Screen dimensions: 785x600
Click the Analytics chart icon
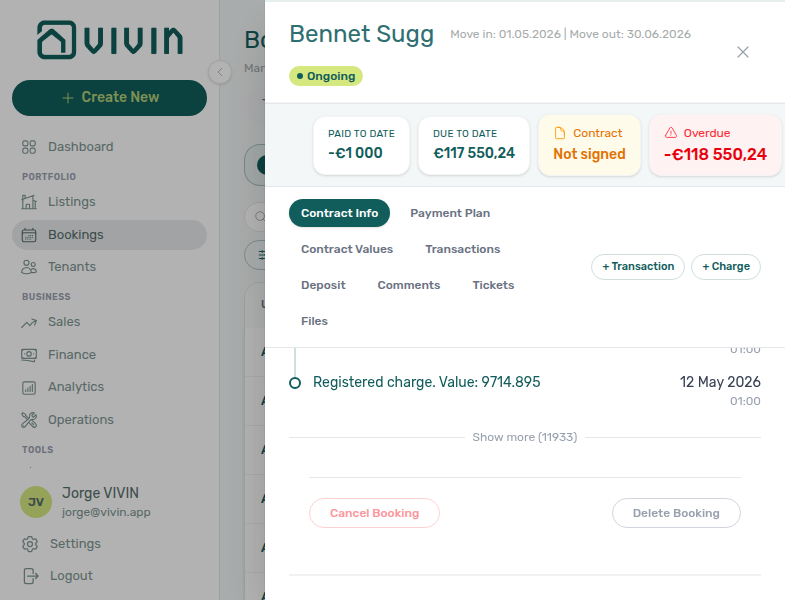click(x=29, y=388)
